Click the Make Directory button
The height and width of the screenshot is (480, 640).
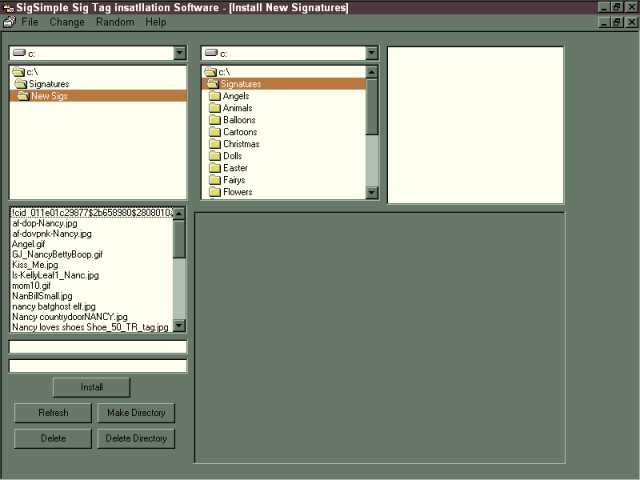pyautogui.click(x=136, y=413)
